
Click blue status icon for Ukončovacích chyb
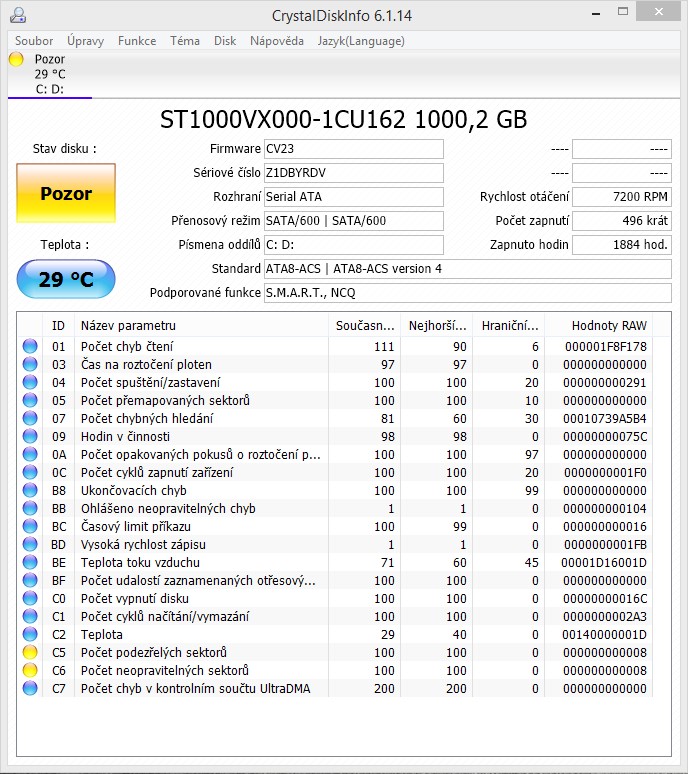pyautogui.click(x=30, y=491)
